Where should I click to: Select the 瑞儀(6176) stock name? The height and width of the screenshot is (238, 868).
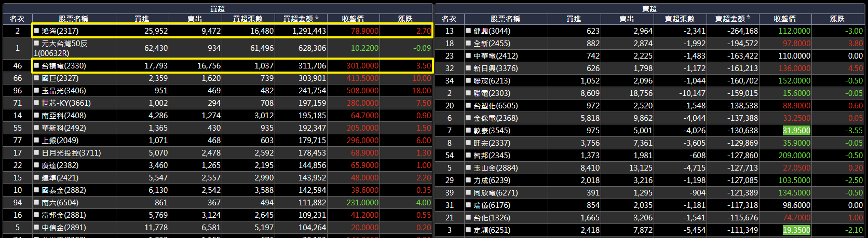[x=492, y=205]
